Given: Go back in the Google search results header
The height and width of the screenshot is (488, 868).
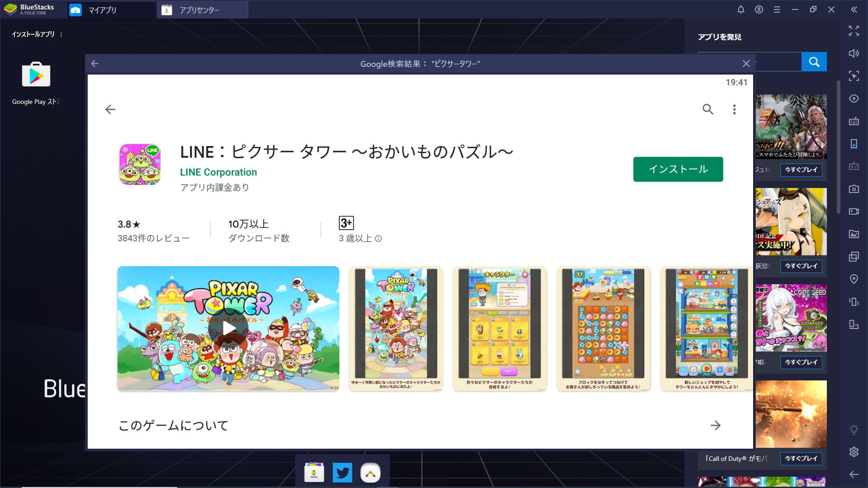Looking at the screenshot, I should click(94, 64).
